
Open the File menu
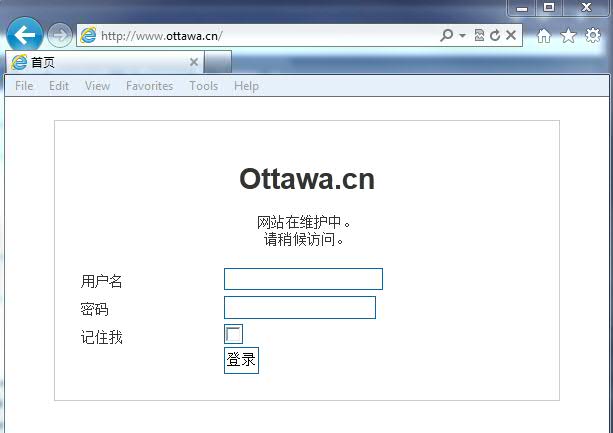(24, 86)
